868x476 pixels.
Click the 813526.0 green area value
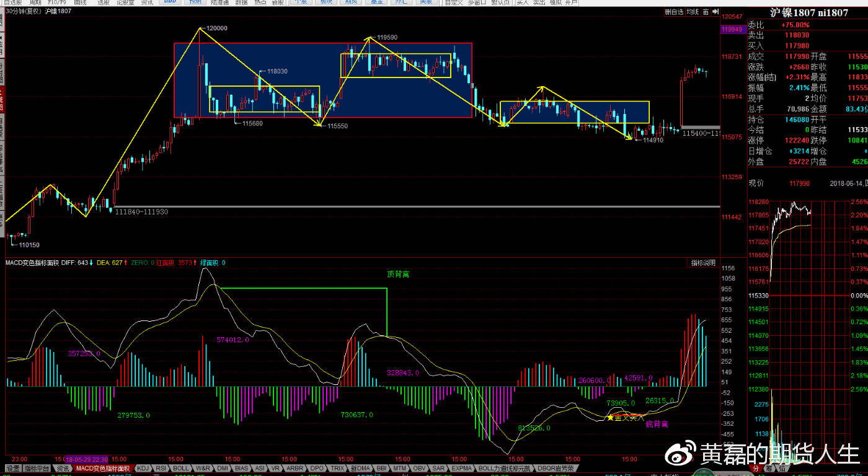[x=534, y=428]
